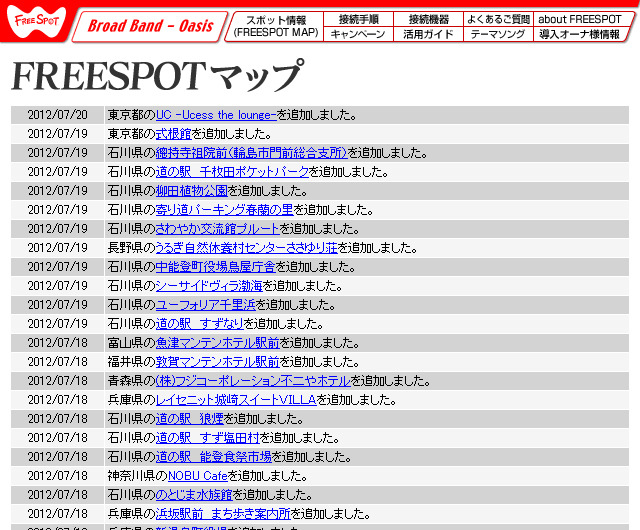
Task: Select date cell in 魚津マンテンホテル駅前 row
Action: pyautogui.click(x=58, y=343)
